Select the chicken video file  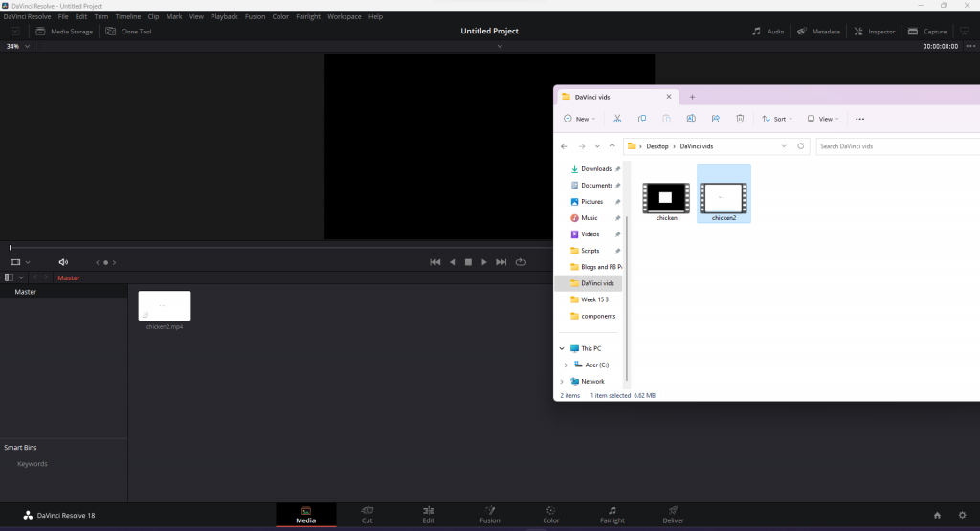[x=666, y=201]
